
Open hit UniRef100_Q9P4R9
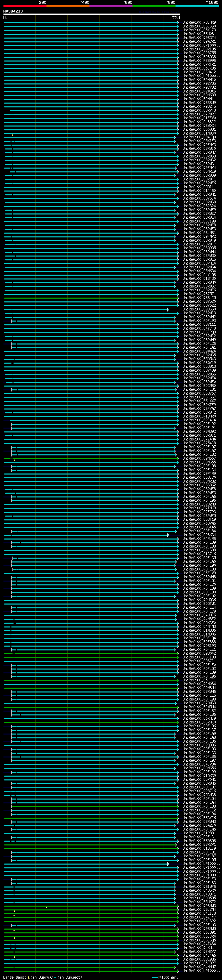coord(199,473)
